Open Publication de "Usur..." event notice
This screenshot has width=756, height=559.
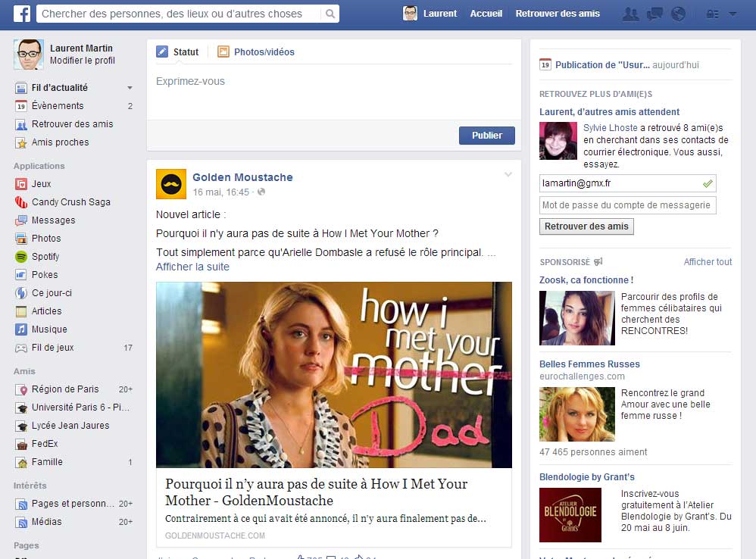[619, 65]
